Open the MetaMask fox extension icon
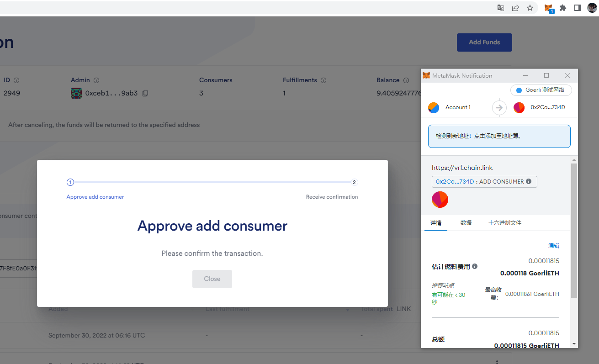This screenshot has width=599, height=364. [548, 8]
